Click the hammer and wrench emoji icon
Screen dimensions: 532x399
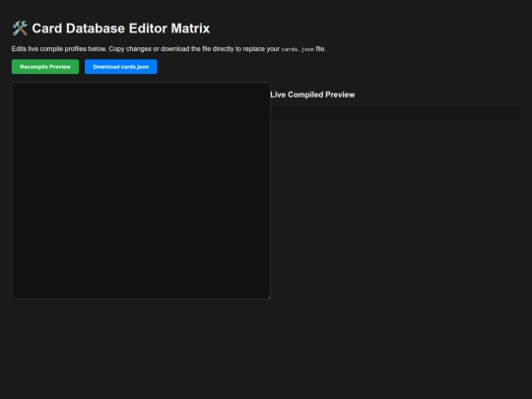20,29
